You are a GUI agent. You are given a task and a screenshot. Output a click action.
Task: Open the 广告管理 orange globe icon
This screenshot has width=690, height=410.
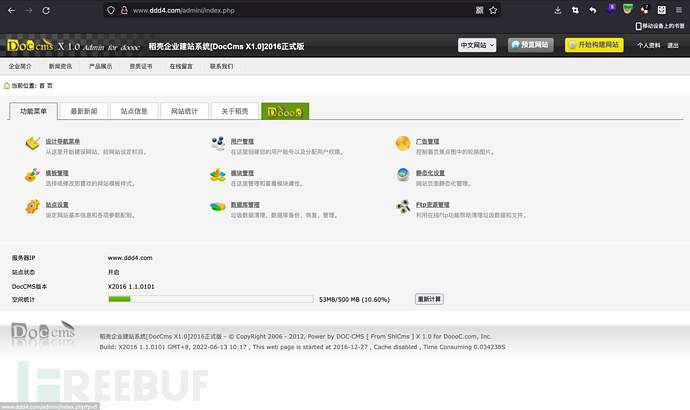(x=403, y=143)
